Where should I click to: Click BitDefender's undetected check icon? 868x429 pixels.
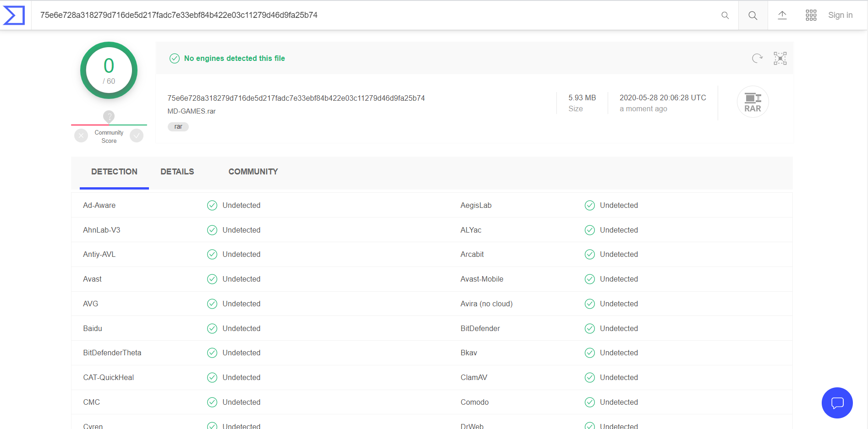click(590, 328)
